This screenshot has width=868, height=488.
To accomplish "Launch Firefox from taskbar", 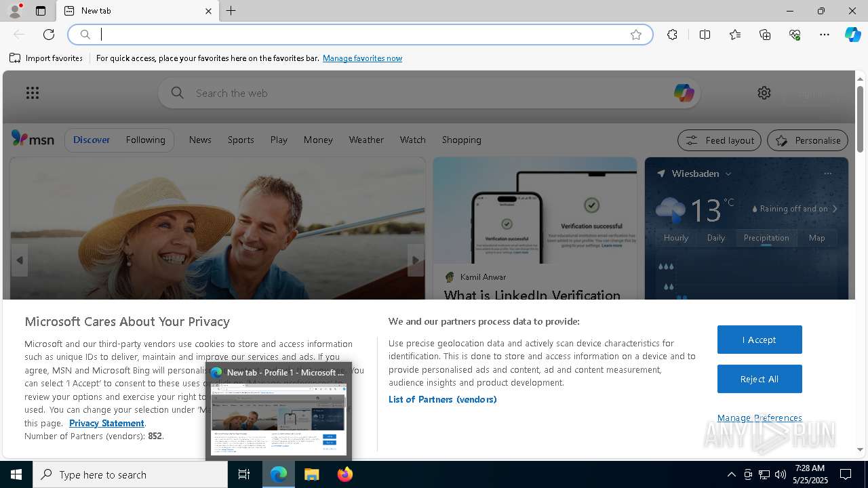I will 345,474.
